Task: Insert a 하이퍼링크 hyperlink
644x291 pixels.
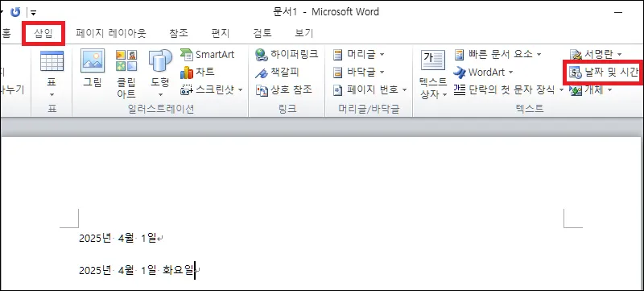Action: pyautogui.click(x=287, y=54)
